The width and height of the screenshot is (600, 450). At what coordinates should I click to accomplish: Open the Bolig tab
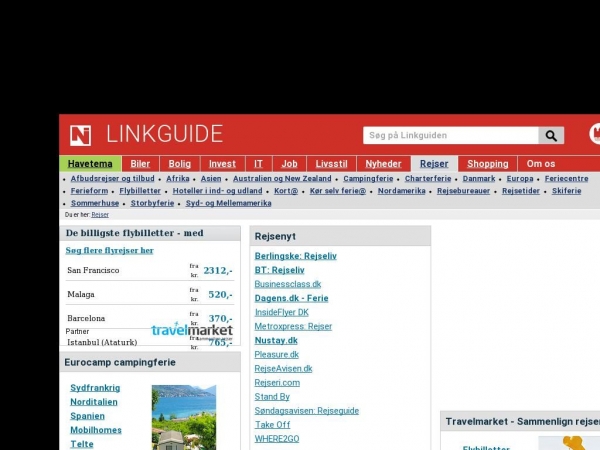pyautogui.click(x=179, y=164)
